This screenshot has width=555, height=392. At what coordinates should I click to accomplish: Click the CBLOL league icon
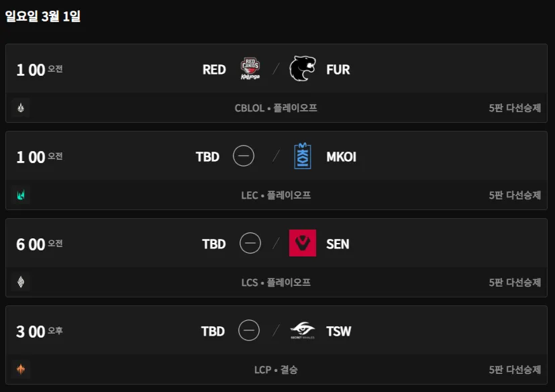(x=21, y=108)
